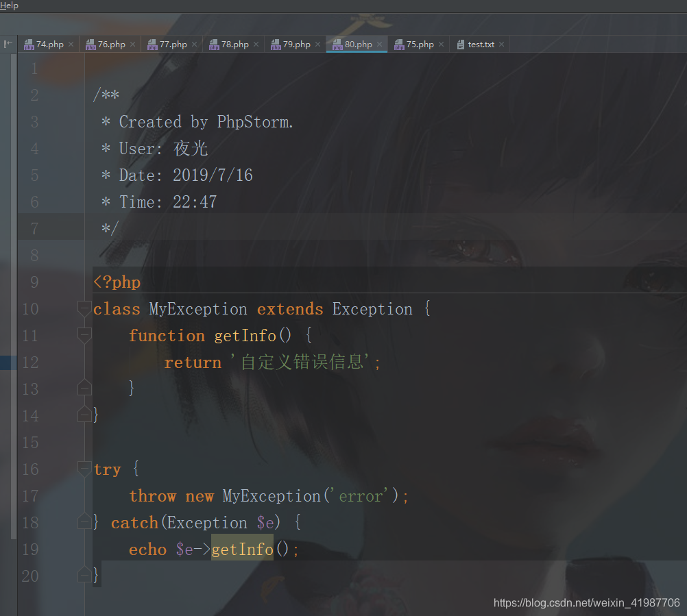Image resolution: width=687 pixels, height=616 pixels.
Task: Click line number 12 in the gutter
Action: pyautogui.click(x=30, y=362)
